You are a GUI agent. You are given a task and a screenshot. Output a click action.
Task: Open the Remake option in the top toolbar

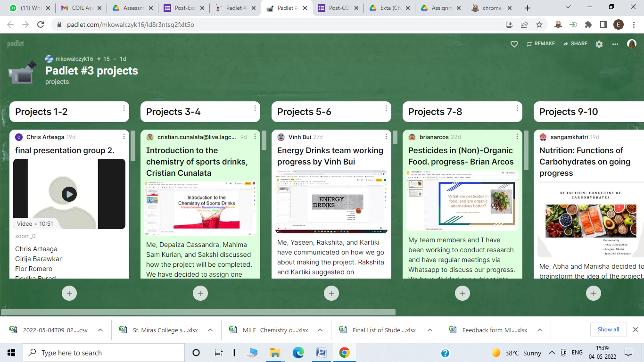[541, 43]
